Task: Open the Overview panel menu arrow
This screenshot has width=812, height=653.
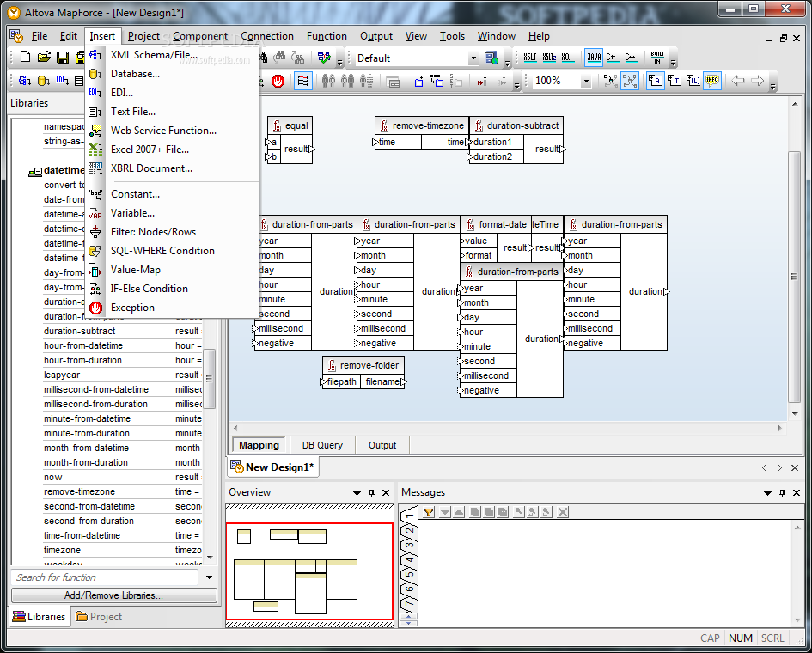Action: (357, 493)
